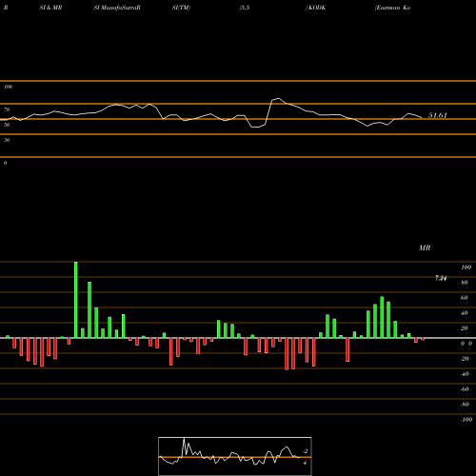Open the mini overview chart at the bottom
This screenshot has height=476, width=476.
point(235,456)
